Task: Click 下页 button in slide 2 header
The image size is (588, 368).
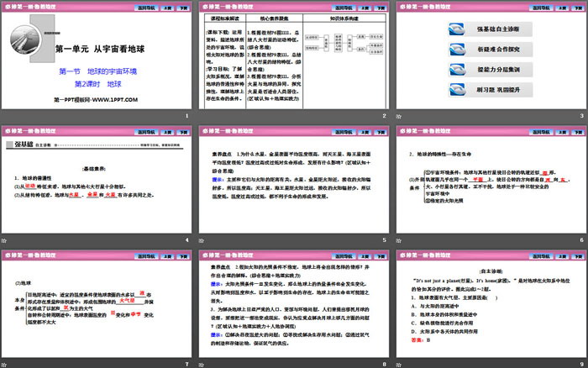Action: tap(381, 8)
